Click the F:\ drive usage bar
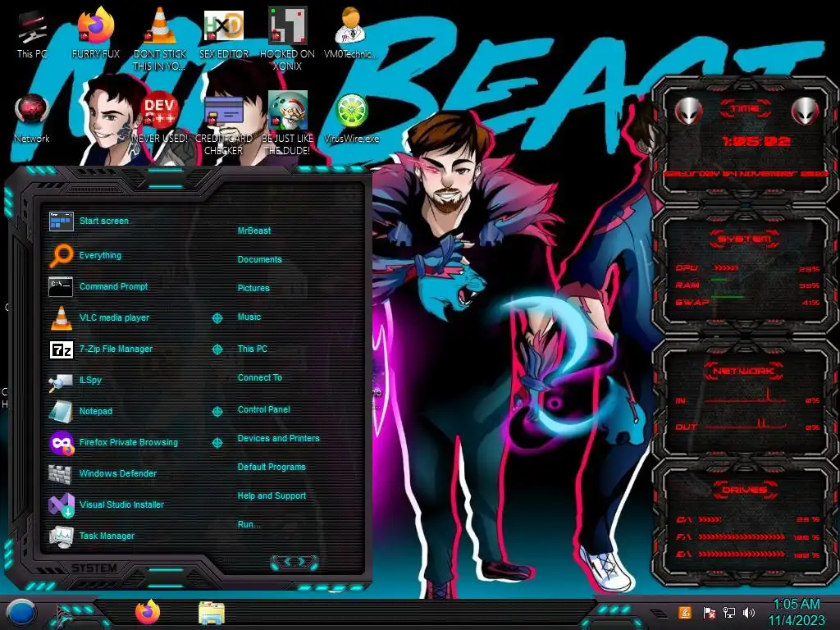Screen dimensions: 840x630 pos(742,536)
